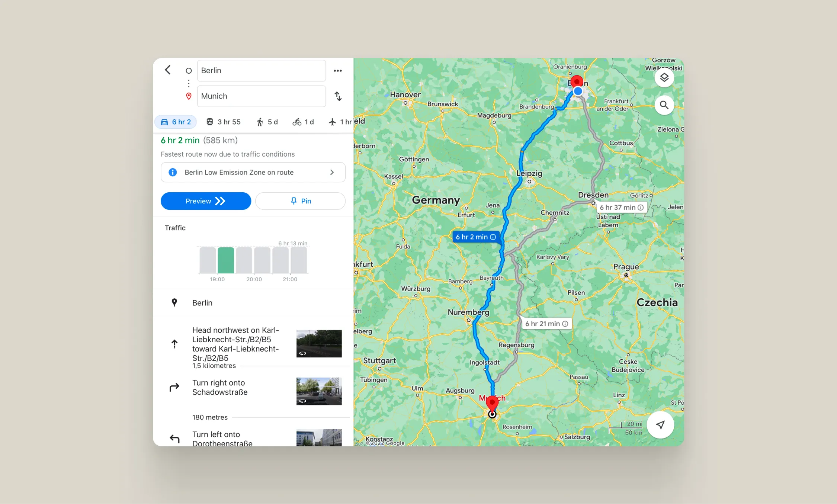Open the map layers switcher
This screenshot has height=504, width=837.
coord(664,77)
